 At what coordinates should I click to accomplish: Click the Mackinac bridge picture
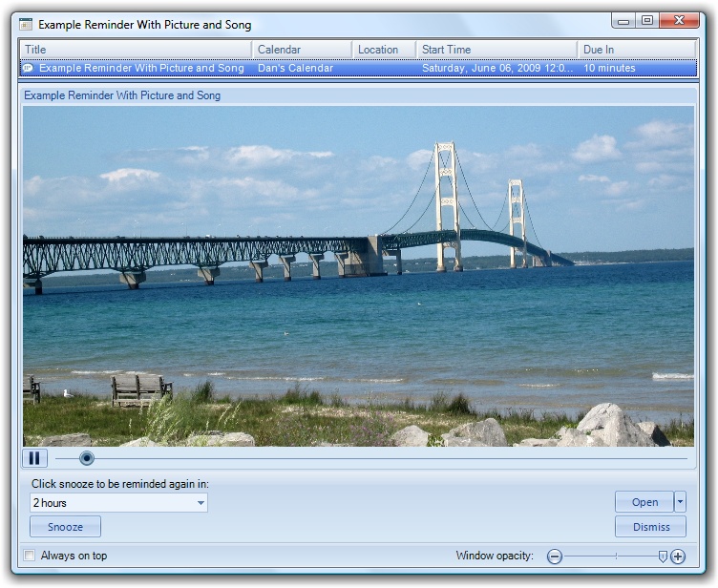pyautogui.click(x=359, y=276)
